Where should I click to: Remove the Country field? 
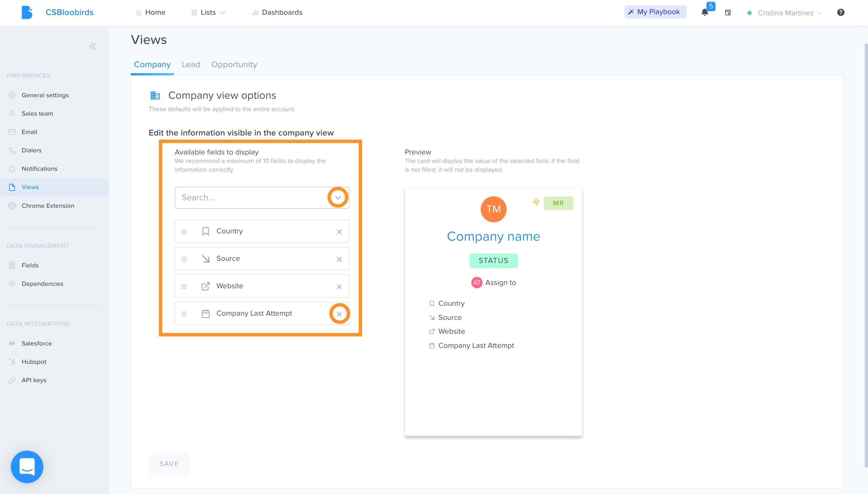[339, 232]
